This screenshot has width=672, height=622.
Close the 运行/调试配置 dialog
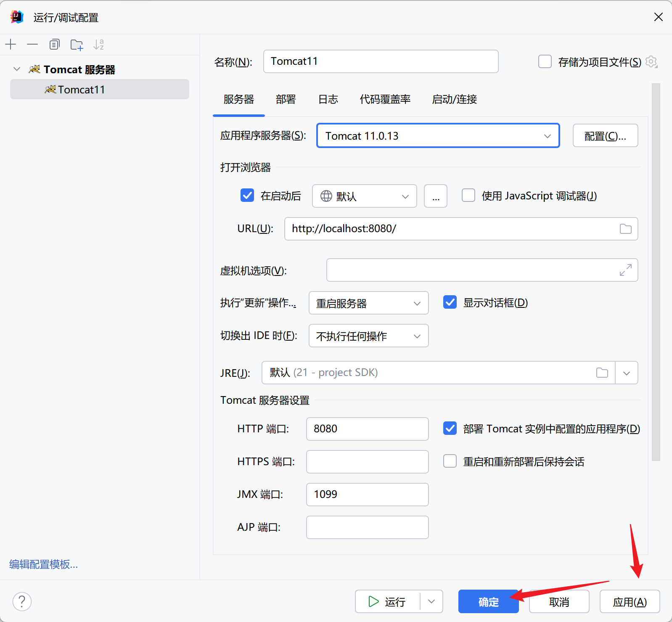(x=659, y=17)
